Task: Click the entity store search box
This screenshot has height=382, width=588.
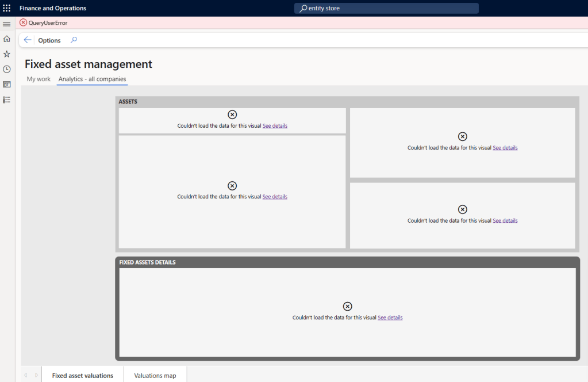Action: click(x=386, y=9)
